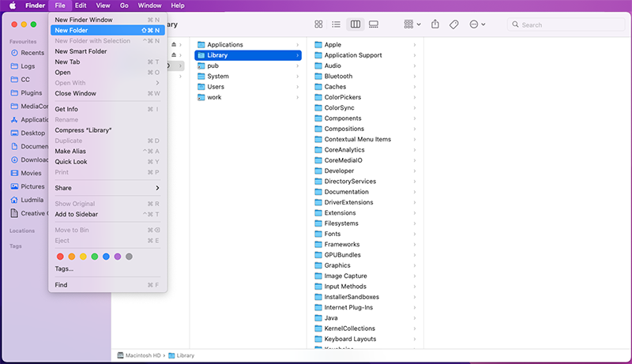The width and height of the screenshot is (632, 364).
Task: Apply the purple tag color
Action: pos(117,257)
